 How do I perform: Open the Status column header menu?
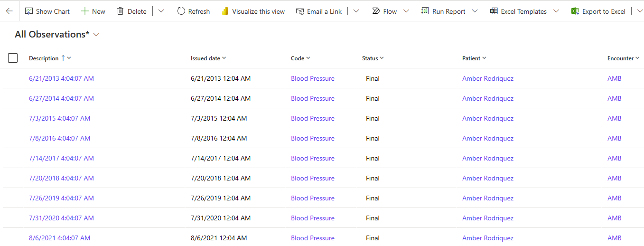point(373,58)
